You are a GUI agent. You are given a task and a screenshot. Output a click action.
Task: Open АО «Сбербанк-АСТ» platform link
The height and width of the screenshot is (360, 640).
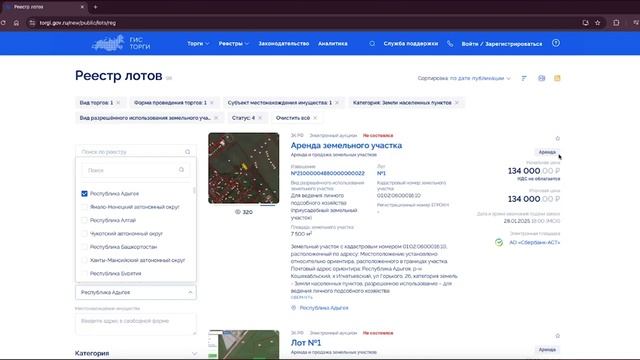tap(535, 242)
